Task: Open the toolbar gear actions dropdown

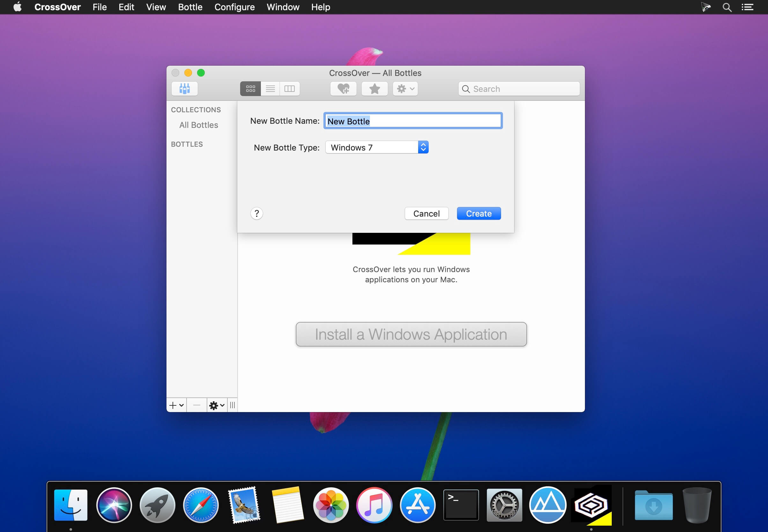Action: click(x=405, y=89)
